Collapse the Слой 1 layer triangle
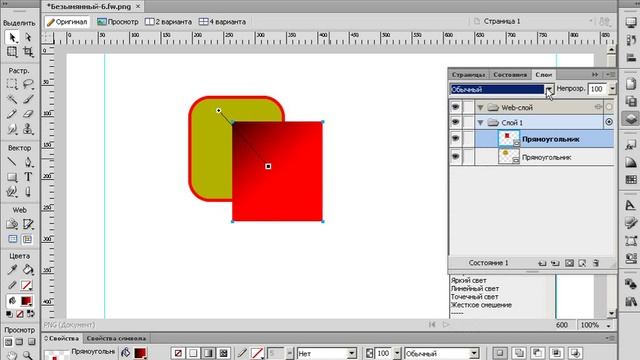Viewport: 640px width, 360px height. click(480, 123)
